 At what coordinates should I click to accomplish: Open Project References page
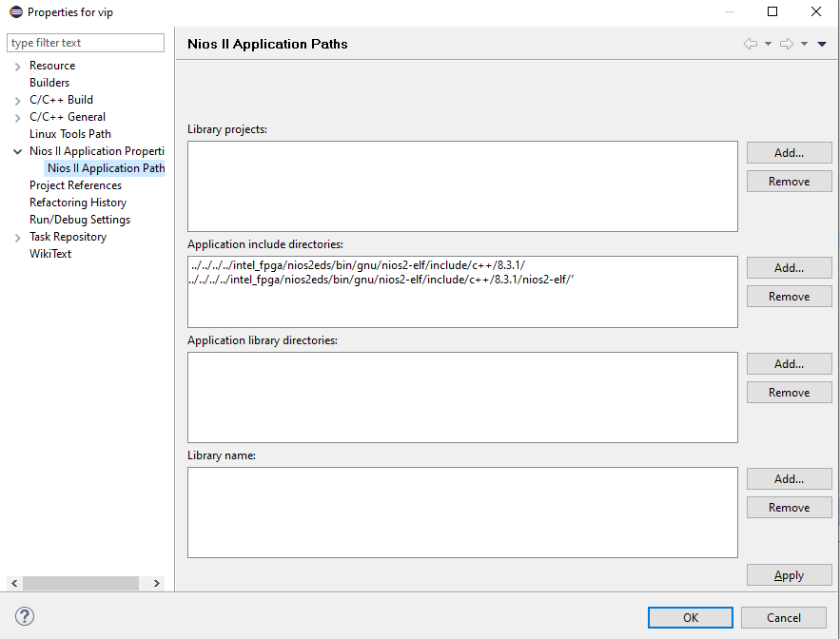point(75,185)
